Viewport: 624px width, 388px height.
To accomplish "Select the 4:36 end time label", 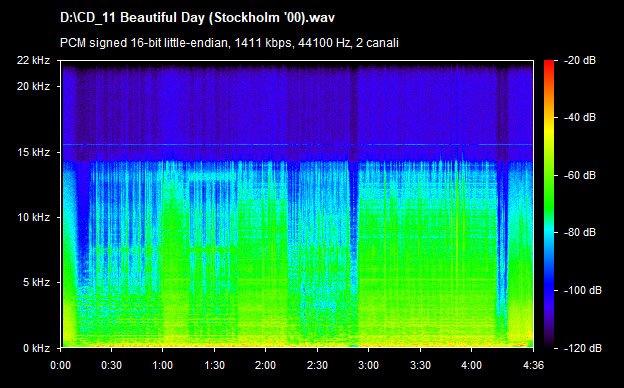I will pos(533,365).
